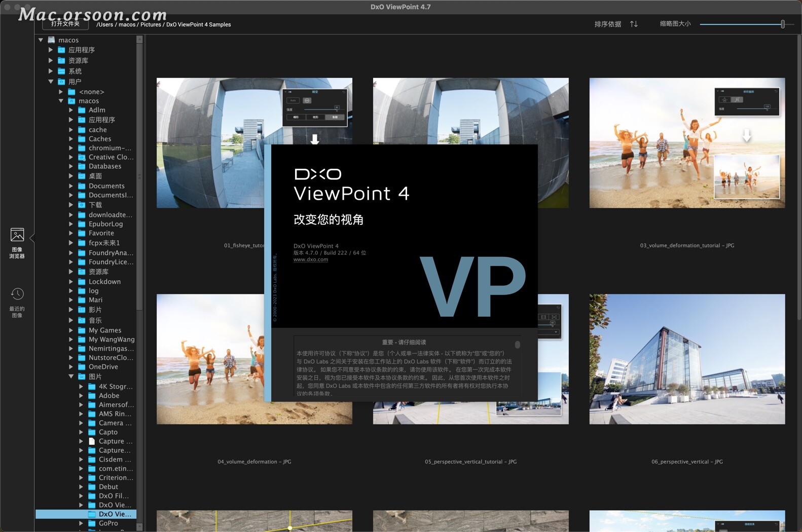Open the Recent Images sidebar icon
The height and width of the screenshot is (532, 802).
click(x=17, y=302)
